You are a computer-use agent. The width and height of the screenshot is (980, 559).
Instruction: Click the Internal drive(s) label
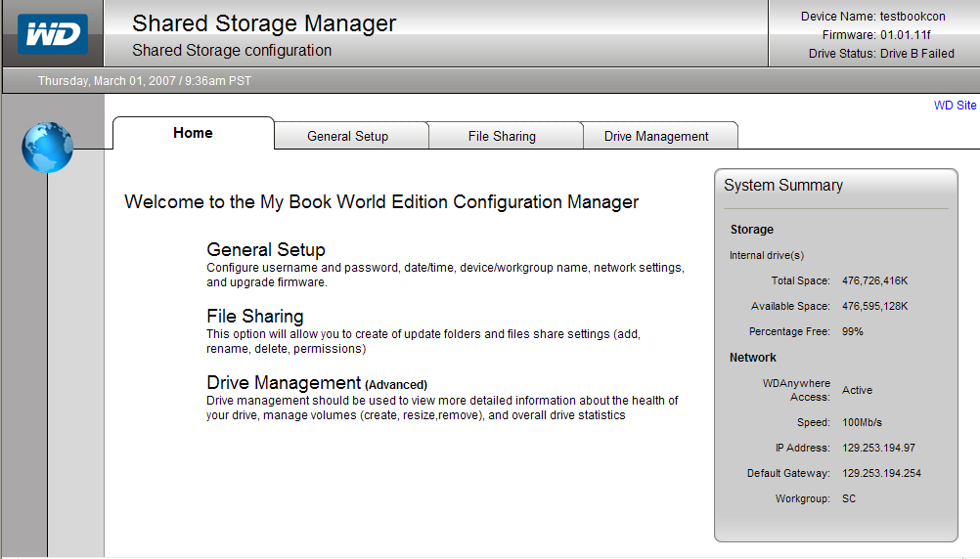(766, 255)
